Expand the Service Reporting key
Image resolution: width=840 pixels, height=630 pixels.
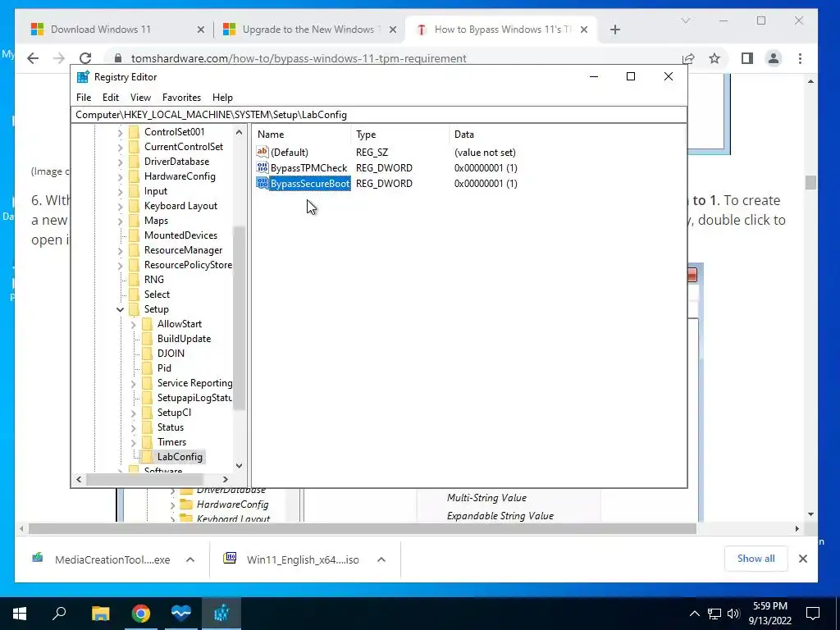pos(134,383)
